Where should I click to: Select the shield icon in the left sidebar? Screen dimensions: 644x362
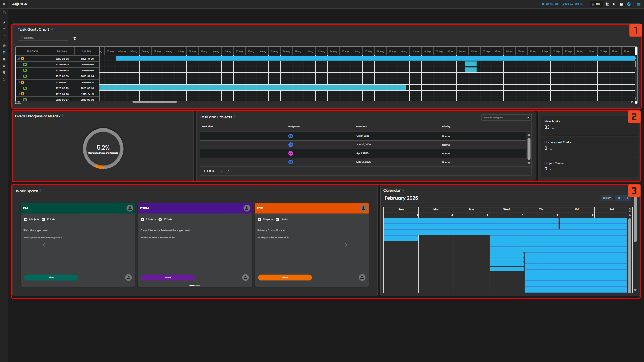4,59
